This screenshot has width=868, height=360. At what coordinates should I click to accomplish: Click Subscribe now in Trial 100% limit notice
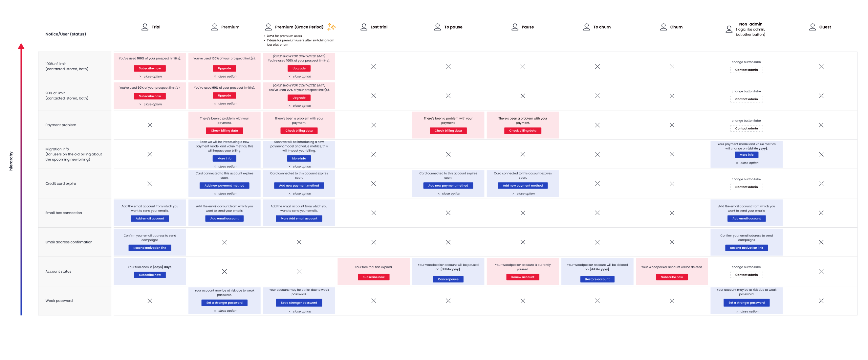(x=150, y=68)
